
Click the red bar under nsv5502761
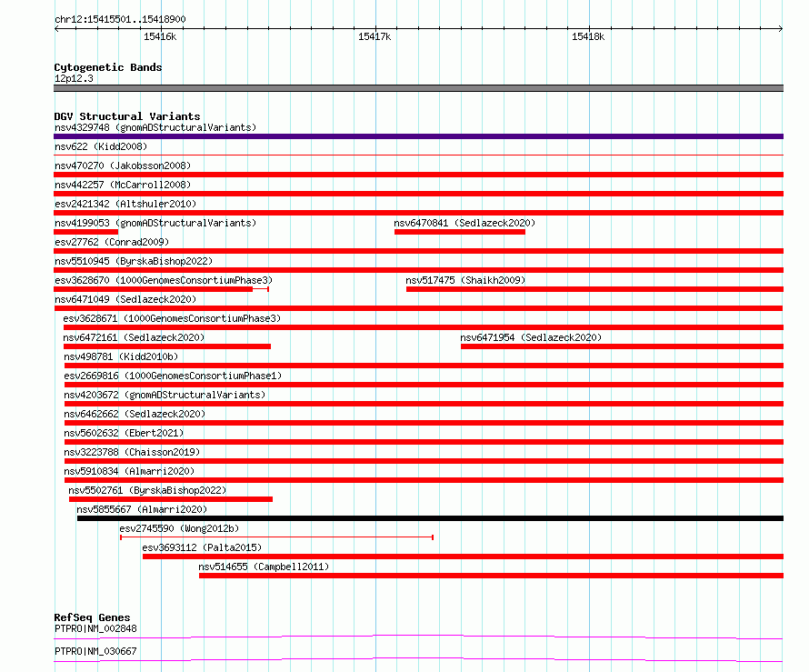[171, 499]
